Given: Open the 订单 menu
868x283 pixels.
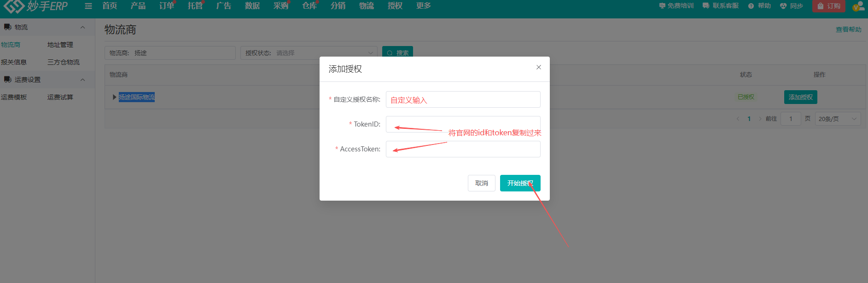Looking at the screenshot, I should click(167, 6).
